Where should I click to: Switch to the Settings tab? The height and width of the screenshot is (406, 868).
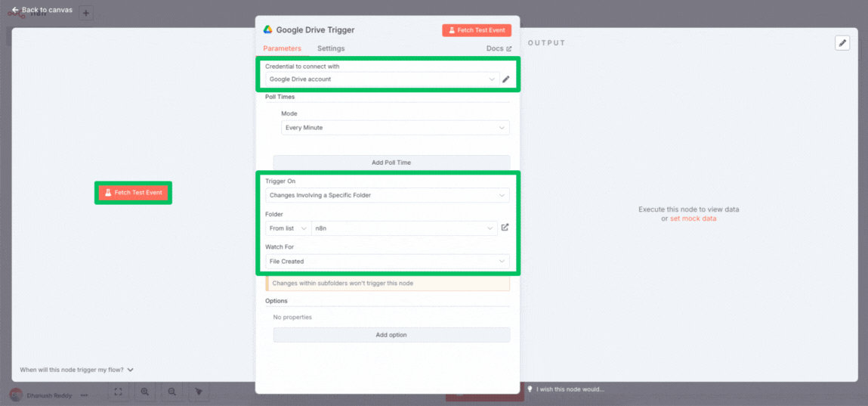[x=330, y=48]
